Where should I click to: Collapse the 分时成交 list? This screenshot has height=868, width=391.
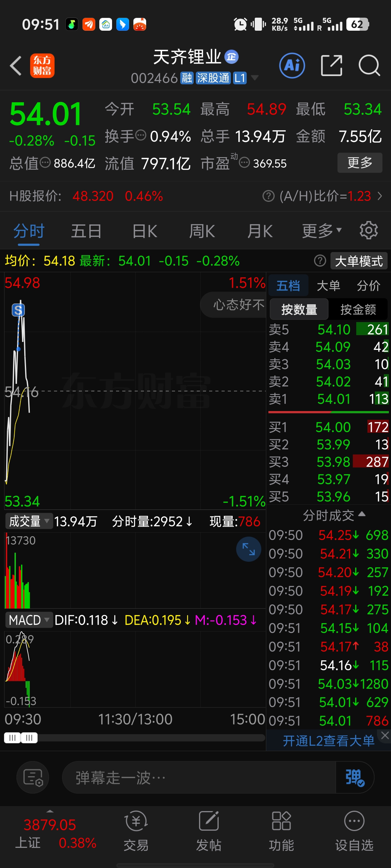[334, 515]
